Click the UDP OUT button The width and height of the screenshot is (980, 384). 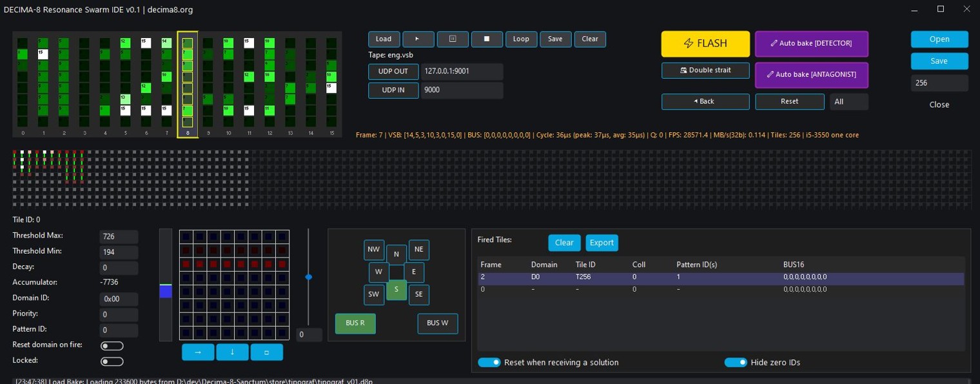point(393,72)
